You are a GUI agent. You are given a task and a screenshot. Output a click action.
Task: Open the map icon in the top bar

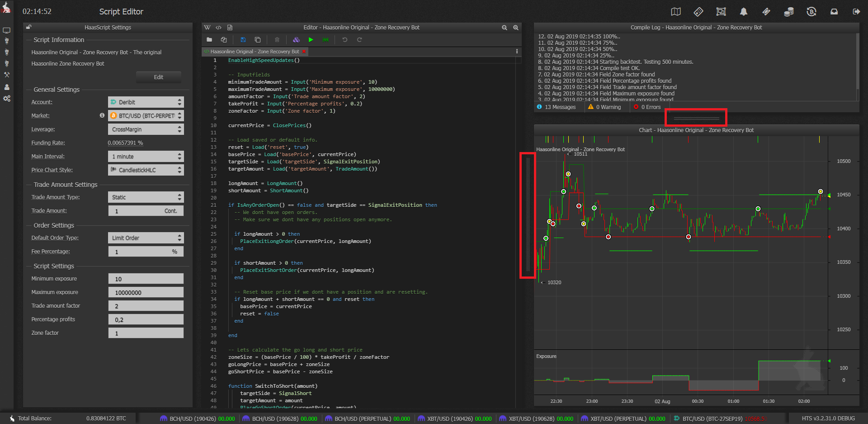pyautogui.click(x=676, y=12)
